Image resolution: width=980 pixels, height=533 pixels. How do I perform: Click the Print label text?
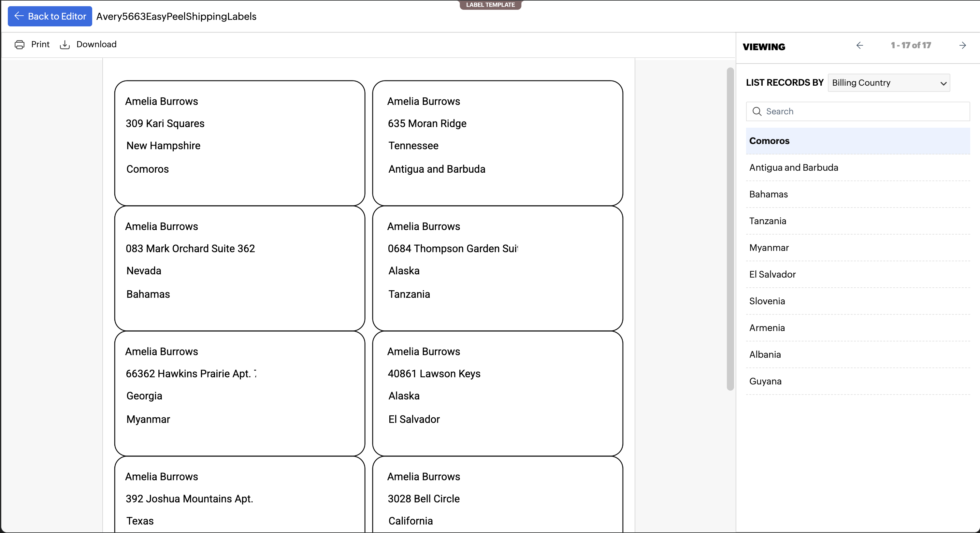(x=40, y=44)
